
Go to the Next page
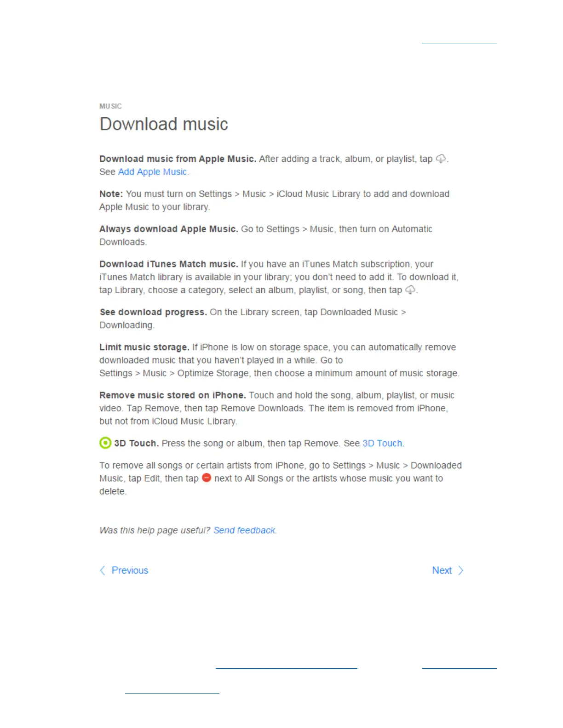click(442, 570)
